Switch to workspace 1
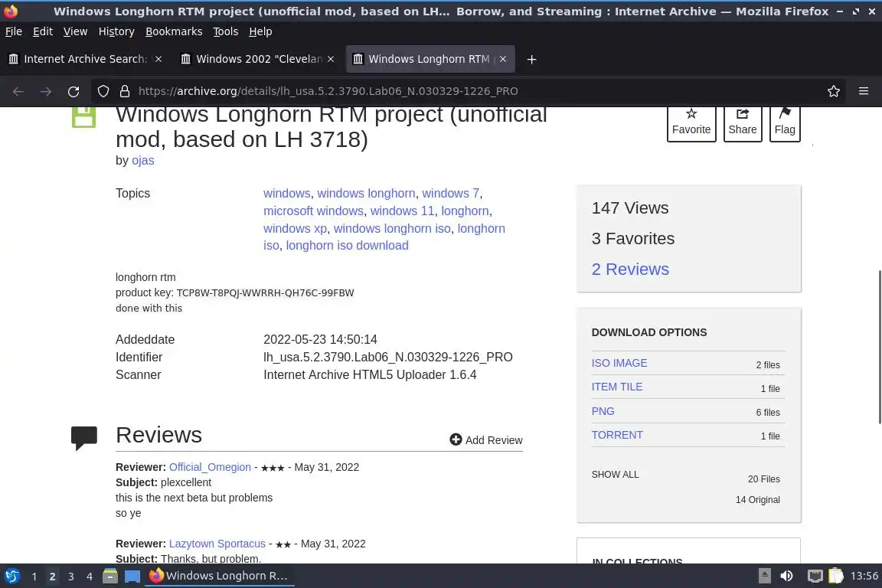This screenshot has width=882, height=588. (x=34, y=577)
